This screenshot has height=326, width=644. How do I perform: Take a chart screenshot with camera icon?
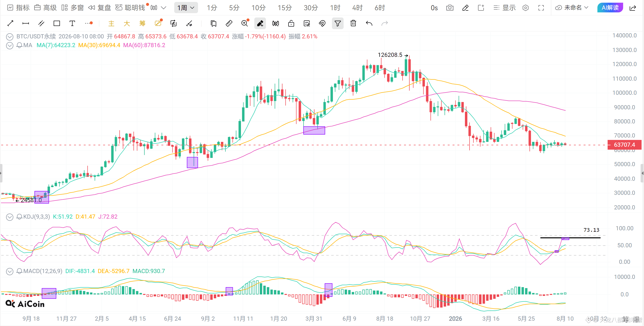tap(449, 8)
